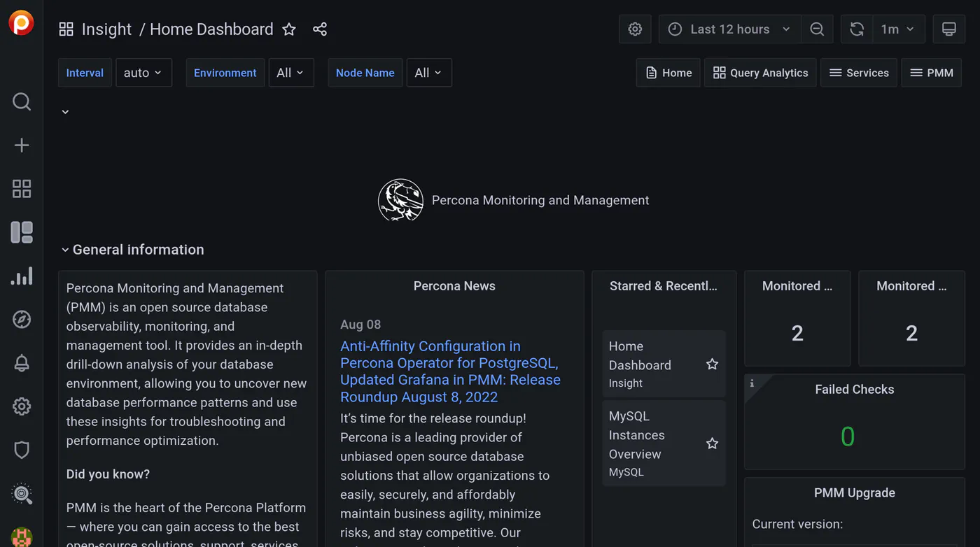Click the Insight breadcrumb

(x=106, y=29)
